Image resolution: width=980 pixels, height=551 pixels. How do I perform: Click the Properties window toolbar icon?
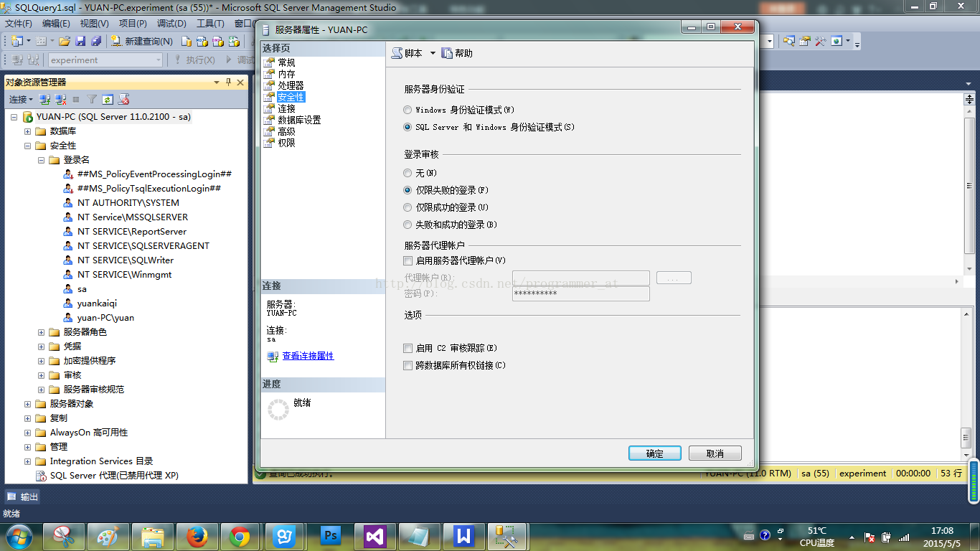click(805, 42)
